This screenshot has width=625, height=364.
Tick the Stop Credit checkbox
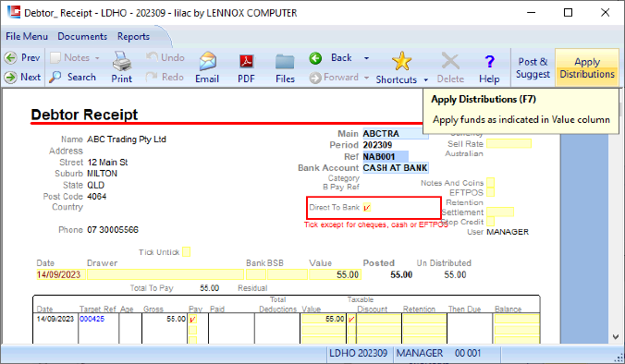click(x=491, y=222)
